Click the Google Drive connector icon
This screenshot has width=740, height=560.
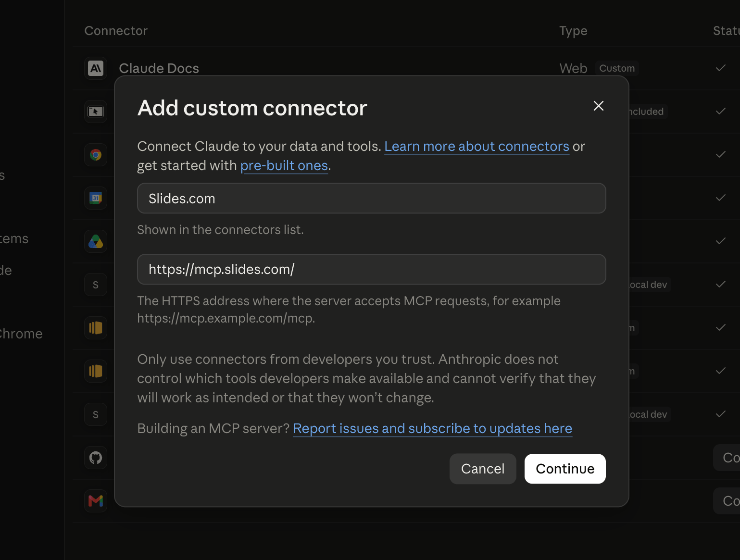click(96, 241)
